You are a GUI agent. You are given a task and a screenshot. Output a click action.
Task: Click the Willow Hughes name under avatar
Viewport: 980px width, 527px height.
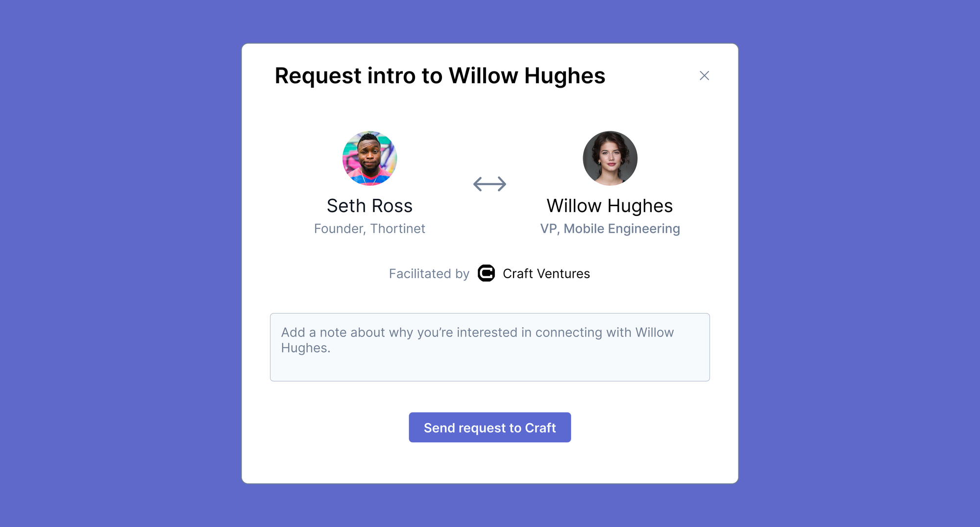(610, 206)
